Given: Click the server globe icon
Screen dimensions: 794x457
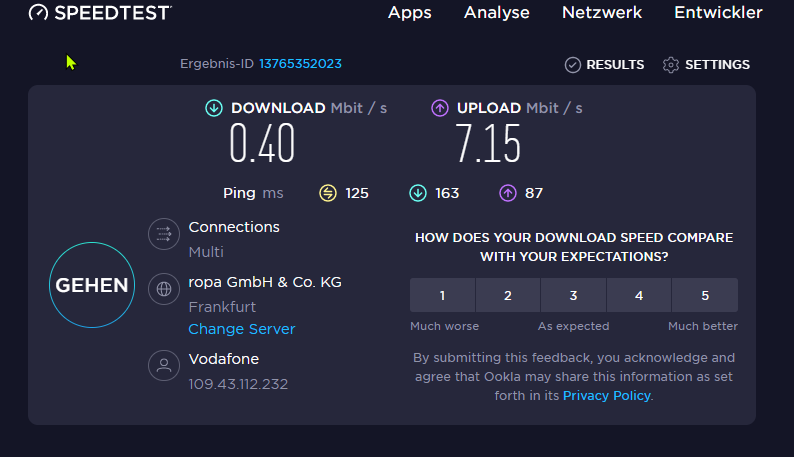Looking at the screenshot, I should pyautogui.click(x=163, y=290).
